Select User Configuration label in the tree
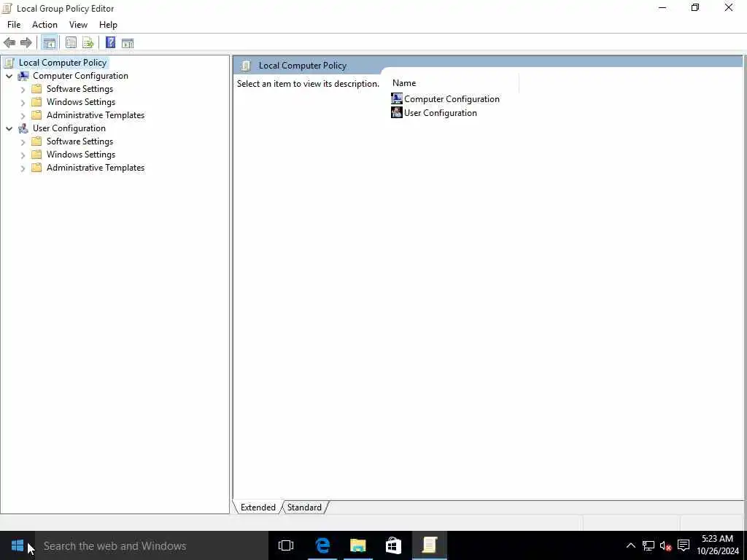 69,128
